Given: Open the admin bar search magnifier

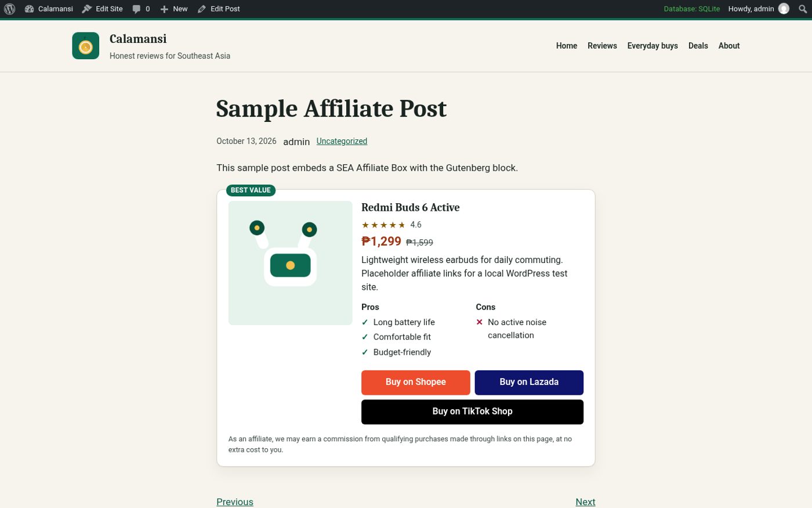Looking at the screenshot, I should point(803,9).
